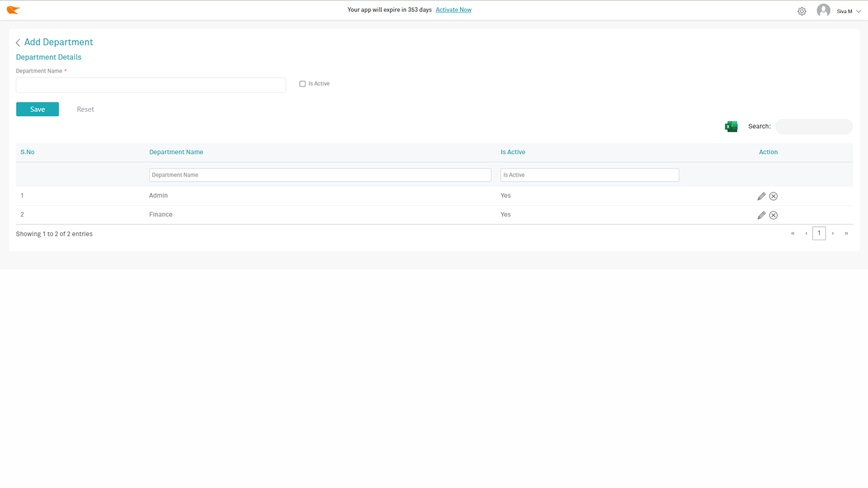
Task: Go to the previous page of entries
Action: (806, 234)
